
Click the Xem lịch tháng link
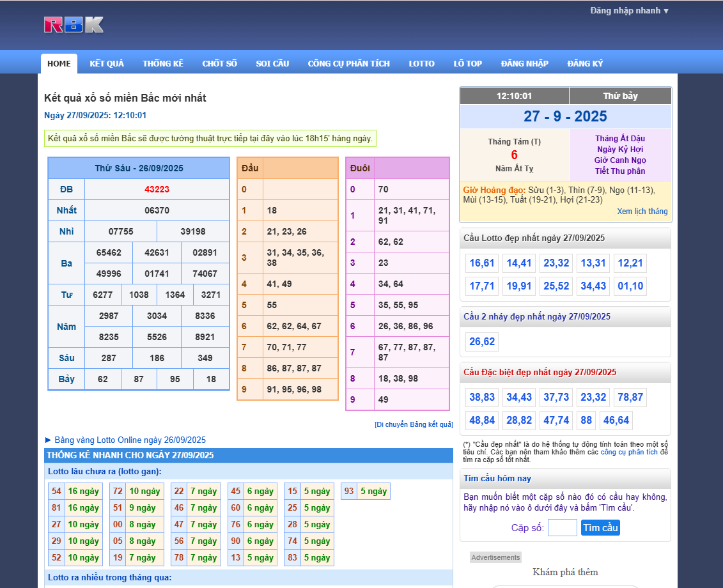tap(642, 212)
